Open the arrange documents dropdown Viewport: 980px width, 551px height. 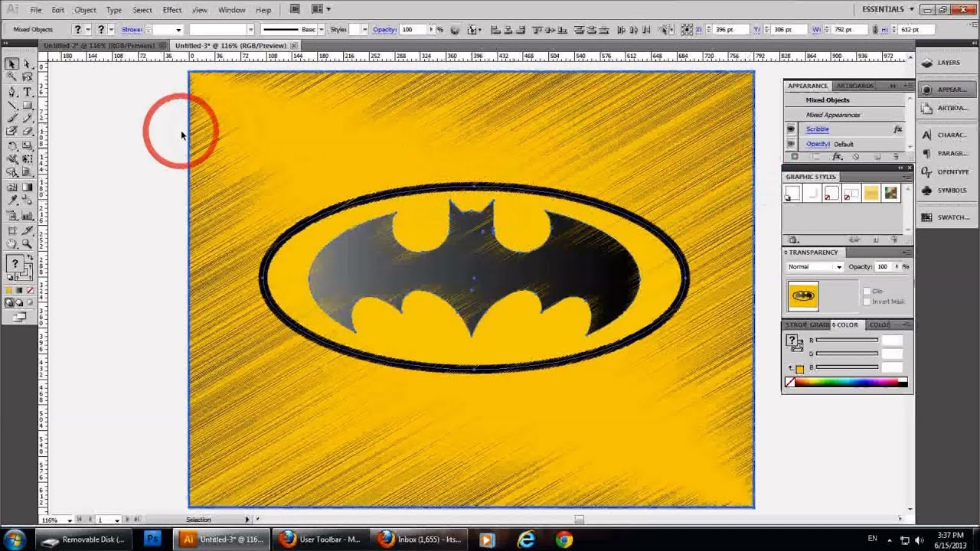tap(321, 10)
